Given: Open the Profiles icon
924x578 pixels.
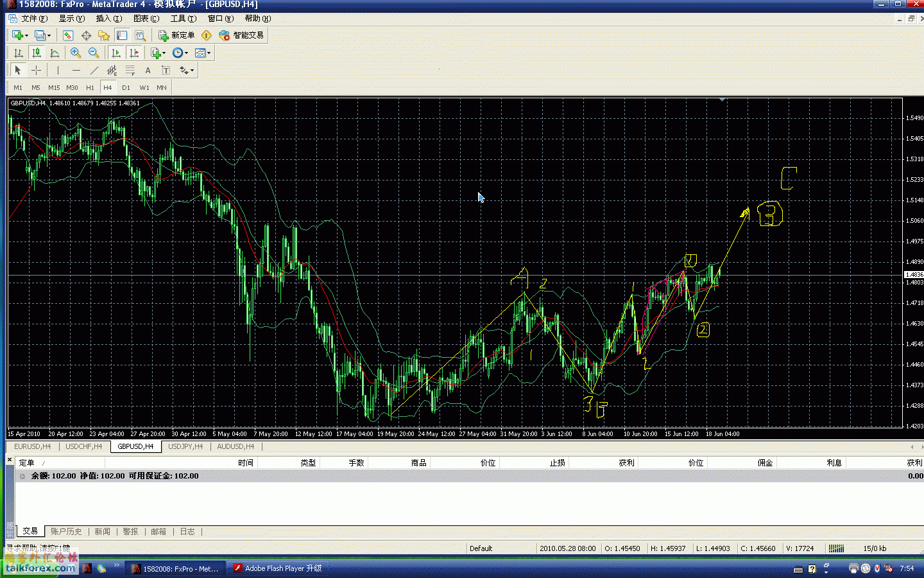Looking at the screenshot, I should (x=40, y=35).
